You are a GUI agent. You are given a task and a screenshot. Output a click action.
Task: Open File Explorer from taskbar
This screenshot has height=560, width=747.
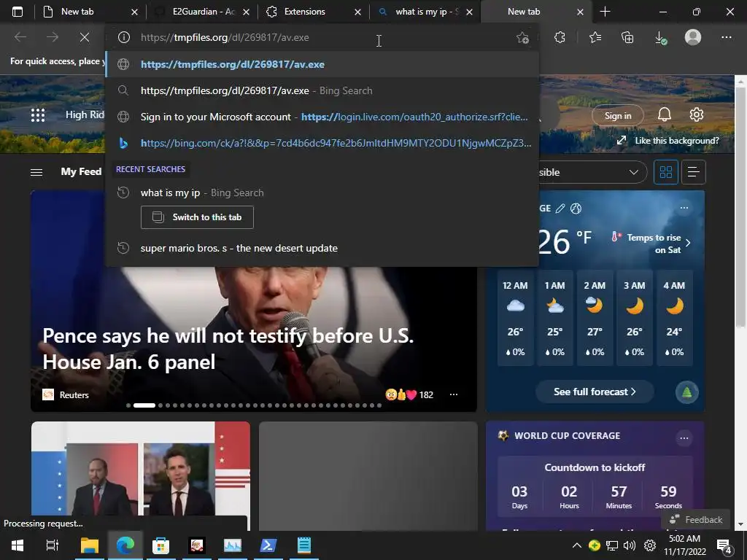tap(89, 545)
